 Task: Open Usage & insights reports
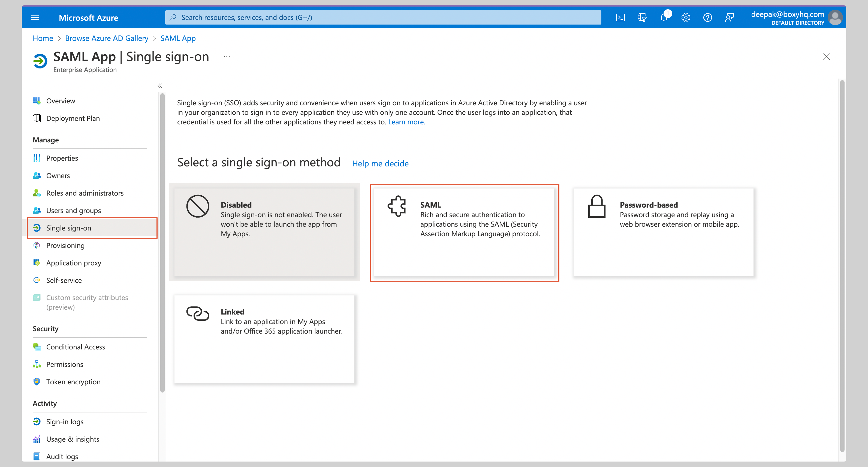(x=73, y=439)
